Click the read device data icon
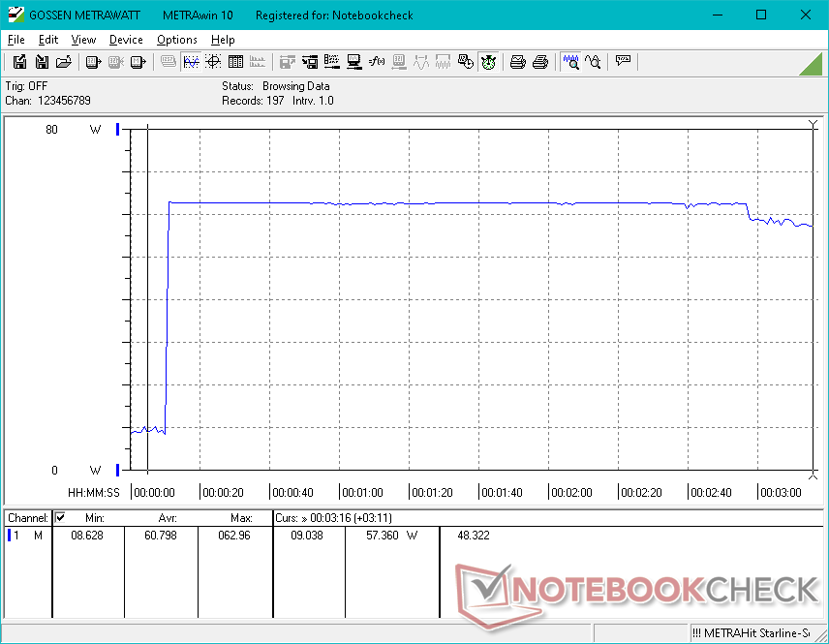This screenshot has width=829, height=644. point(93,62)
